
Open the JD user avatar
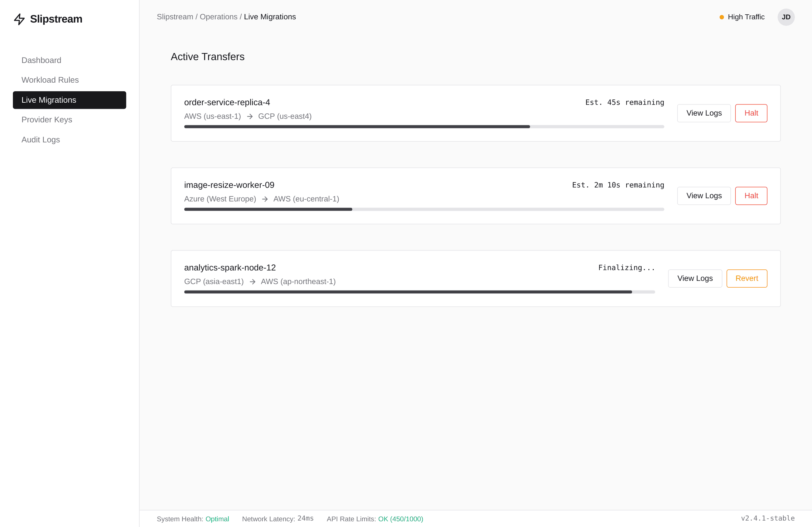coord(786,17)
